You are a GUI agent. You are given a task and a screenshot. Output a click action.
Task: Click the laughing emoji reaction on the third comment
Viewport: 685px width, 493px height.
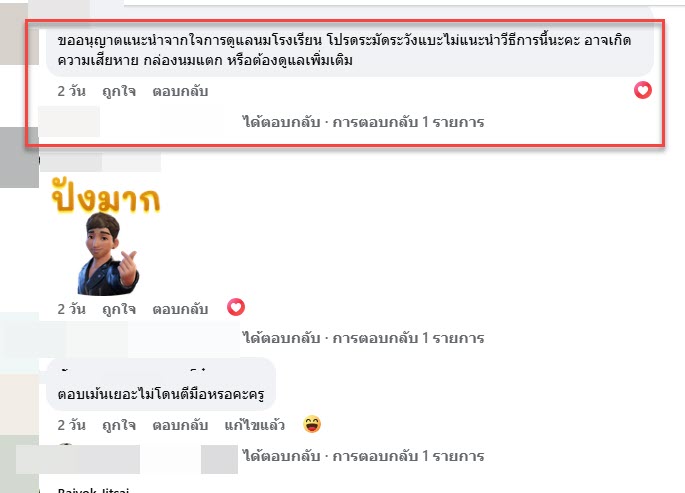pos(312,424)
